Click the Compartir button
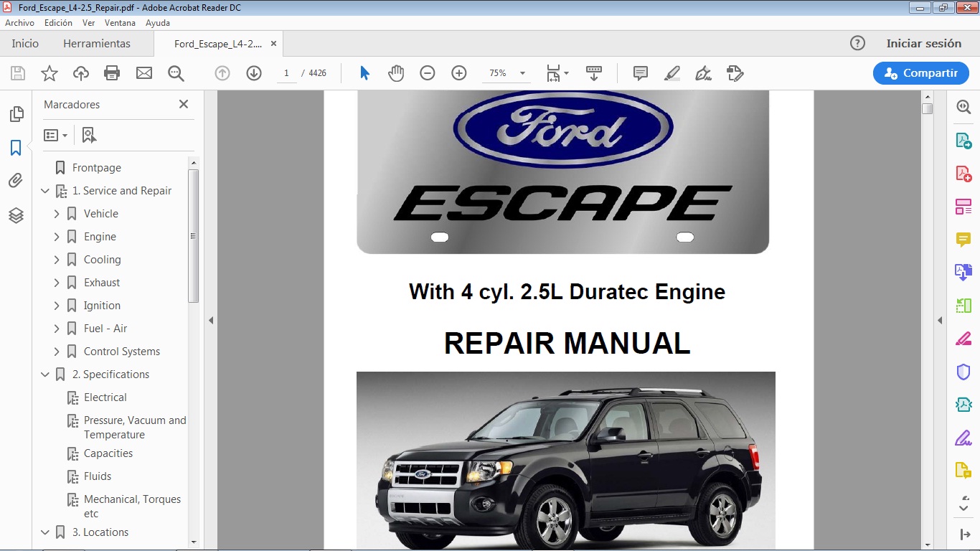This screenshot has width=980, height=551. click(x=920, y=72)
